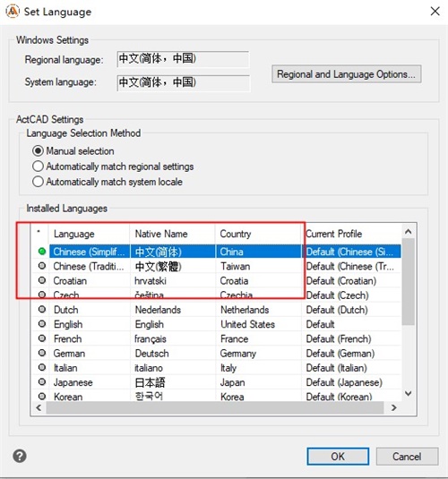Click the country cell Netherlands
Image resolution: width=448 pixels, height=479 pixels.
[x=245, y=310]
